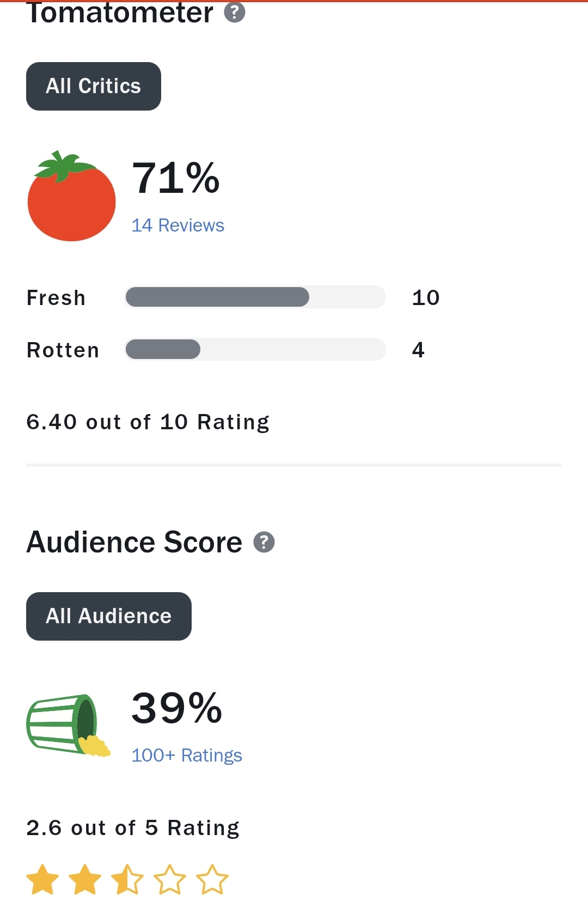The height and width of the screenshot is (919, 588).
Task: Click the fifth empty star outline
Action: [212, 879]
